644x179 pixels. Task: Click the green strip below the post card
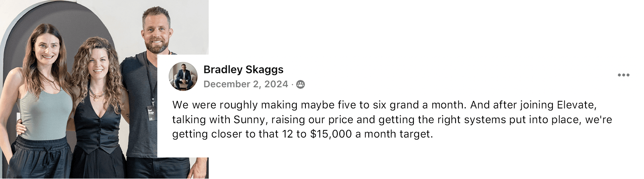click(425, 168)
